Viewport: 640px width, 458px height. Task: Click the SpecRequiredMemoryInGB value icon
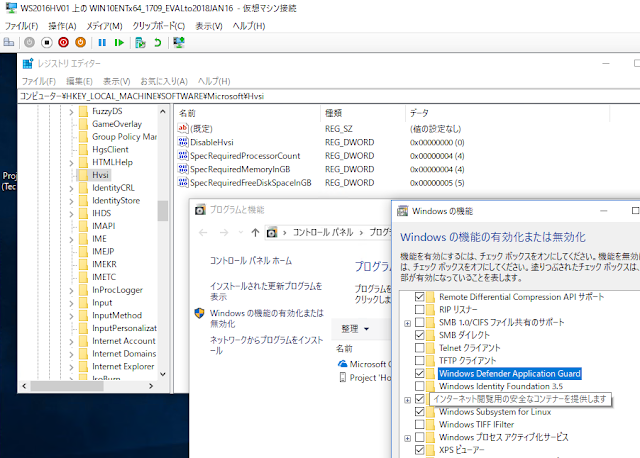pyautogui.click(x=183, y=169)
